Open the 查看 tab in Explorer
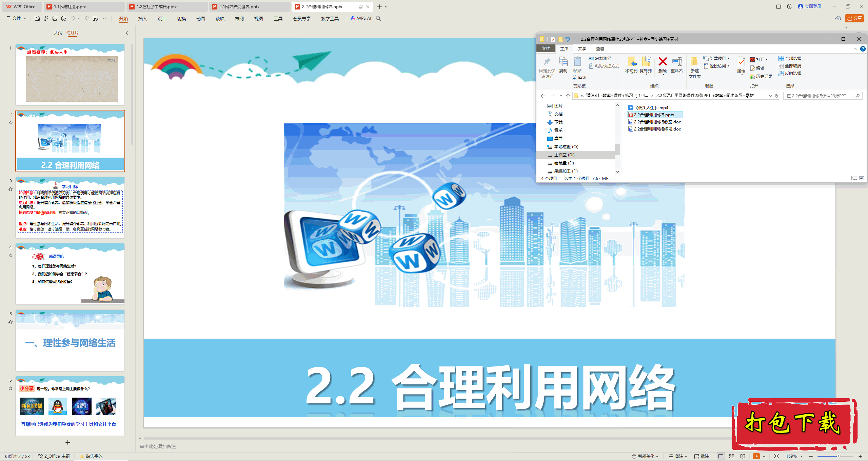The width and height of the screenshot is (868, 461). [600, 49]
